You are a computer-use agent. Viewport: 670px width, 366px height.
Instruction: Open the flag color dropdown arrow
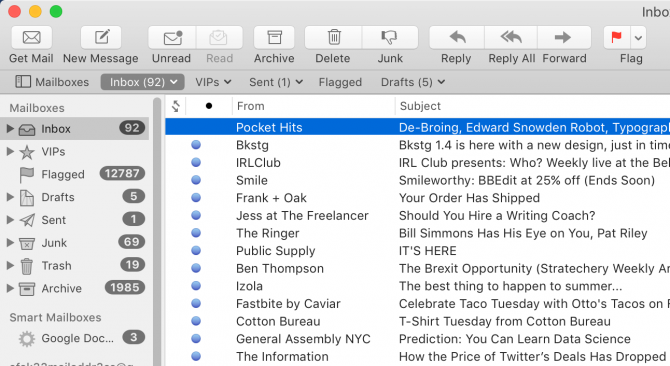638,38
